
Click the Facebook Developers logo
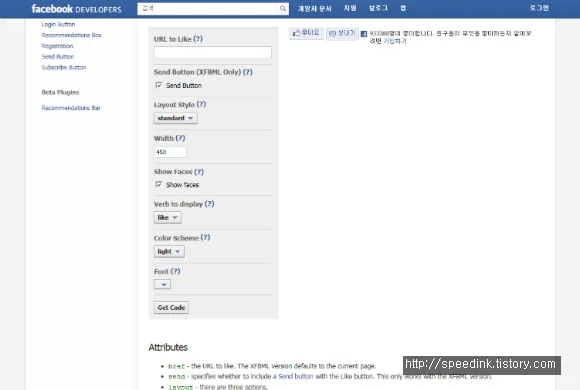76,9
